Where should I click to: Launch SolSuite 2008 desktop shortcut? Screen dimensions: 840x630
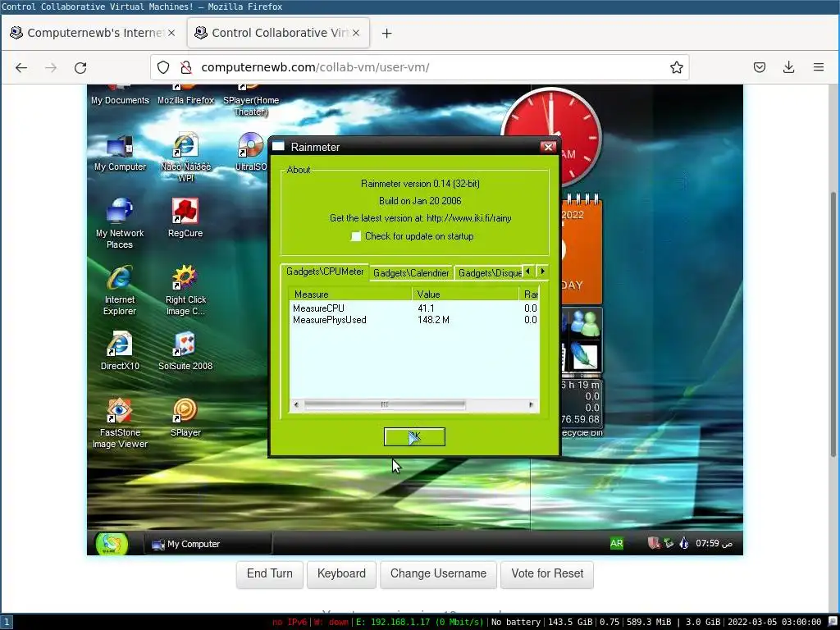click(x=185, y=351)
